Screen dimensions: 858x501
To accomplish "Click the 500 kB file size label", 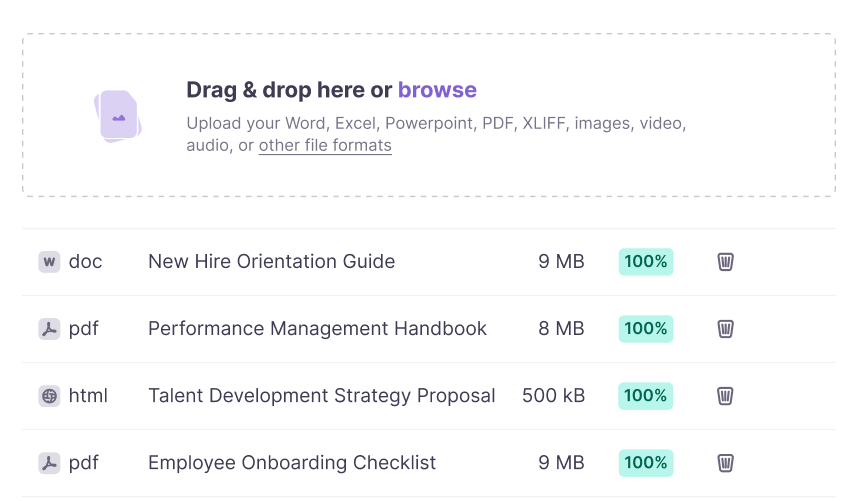I will (553, 396).
